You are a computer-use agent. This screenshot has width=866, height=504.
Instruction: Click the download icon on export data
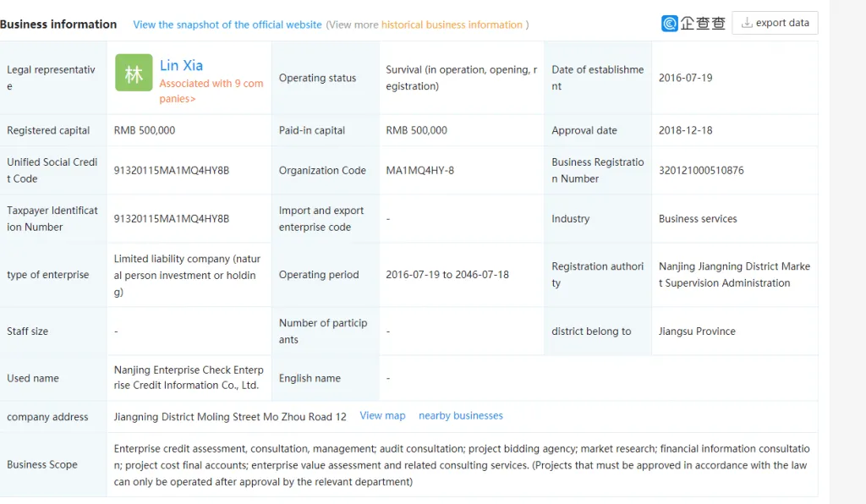point(747,23)
